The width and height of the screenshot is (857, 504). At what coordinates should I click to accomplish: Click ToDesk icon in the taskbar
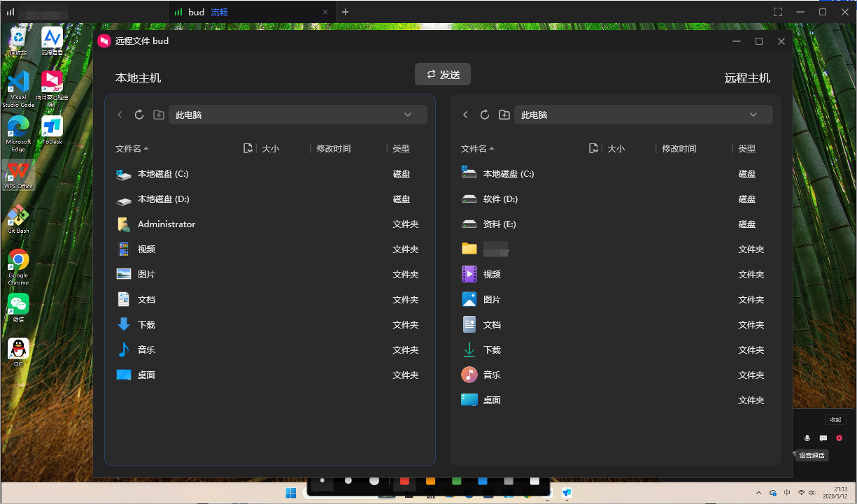click(567, 493)
